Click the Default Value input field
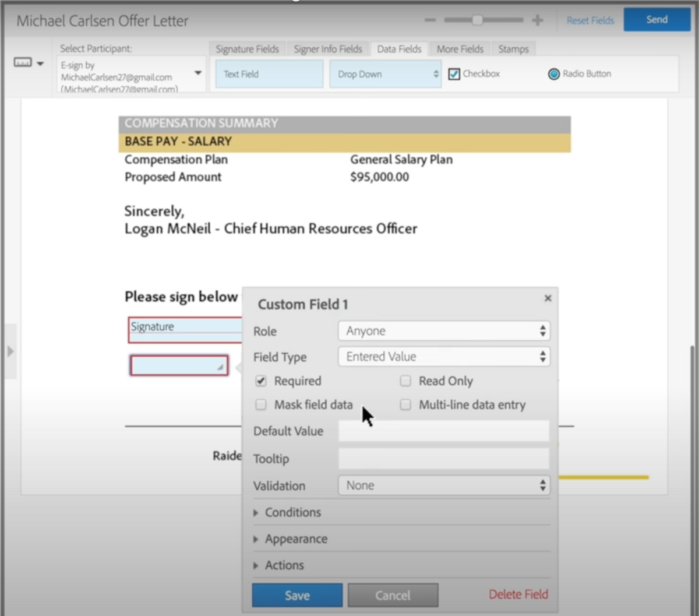Image resolution: width=699 pixels, height=616 pixels. 444,431
